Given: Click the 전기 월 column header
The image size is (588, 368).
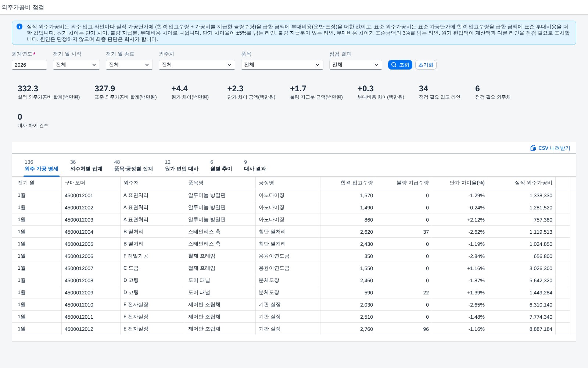Looking at the screenshot, I should pyautogui.click(x=37, y=183).
